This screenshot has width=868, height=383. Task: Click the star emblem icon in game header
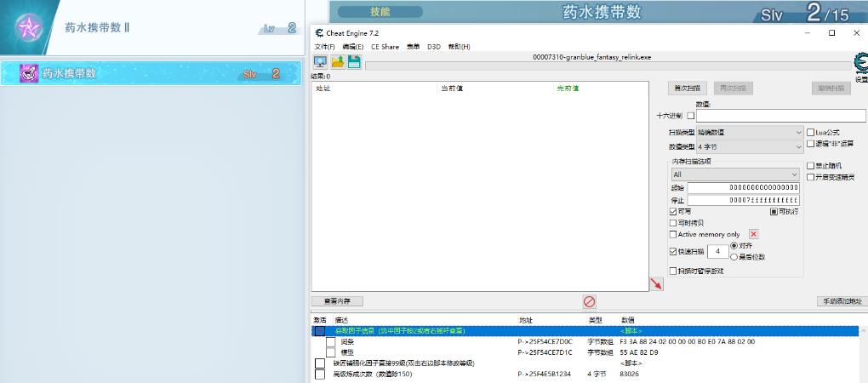pos(28,26)
